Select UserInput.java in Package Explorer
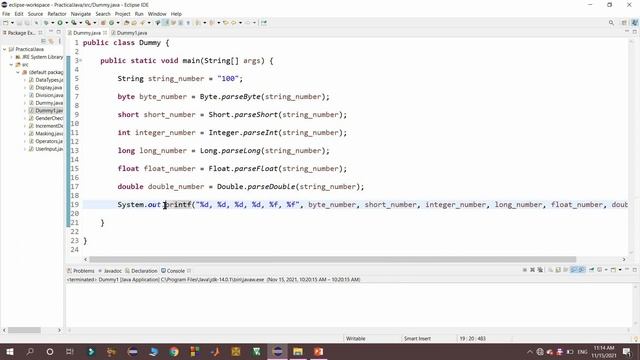Viewport: 640px width, 360px height. click(x=49, y=149)
